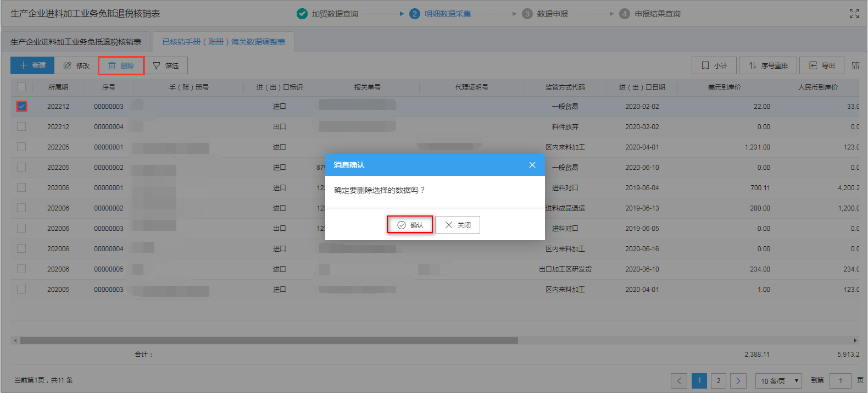Click the 删除 toolbar button
Image resolution: width=868 pixels, height=393 pixels.
tap(121, 65)
